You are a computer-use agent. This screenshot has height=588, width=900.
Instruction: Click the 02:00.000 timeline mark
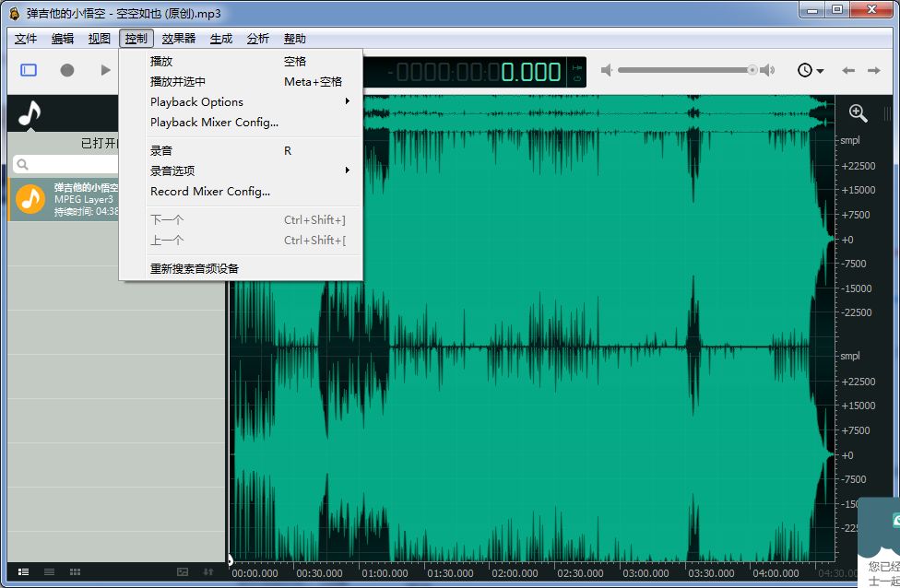pyautogui.click(x=515, y=573)
